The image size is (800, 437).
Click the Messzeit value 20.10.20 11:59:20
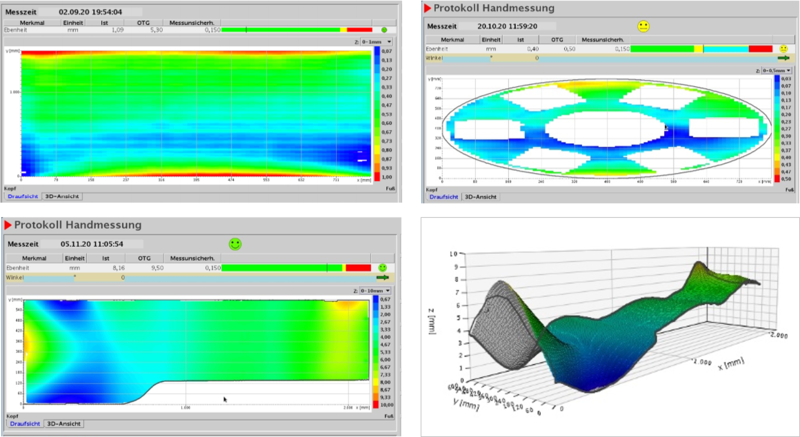point(507,26)
